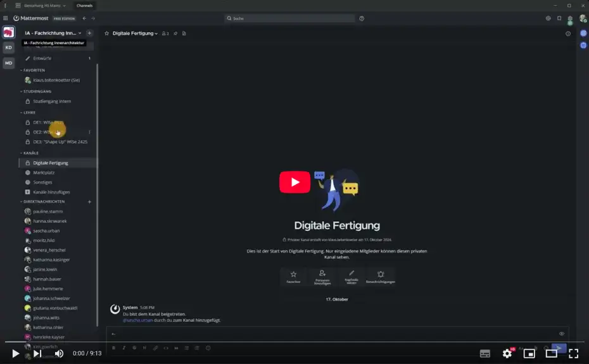Switch to the MD team
The height and width of the screenshot is (364, 589).
click(9, 63)
